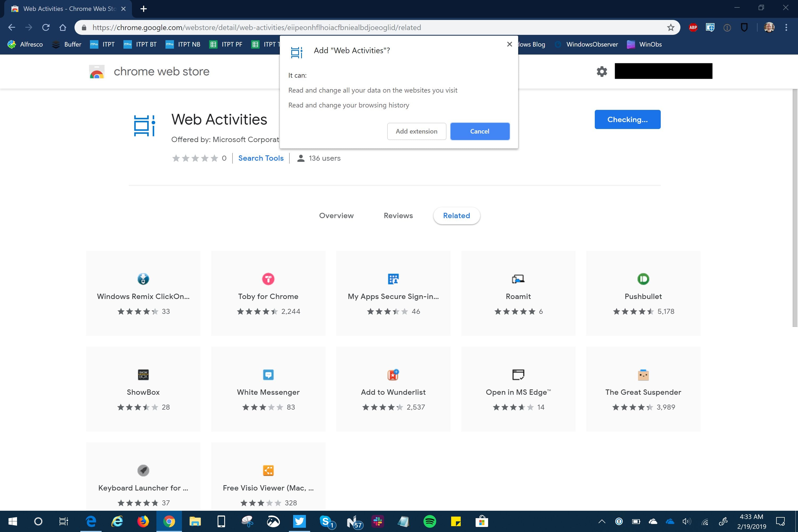
Task: Open the WindowsObserver bookmark
Action: (x=586, y=44)
